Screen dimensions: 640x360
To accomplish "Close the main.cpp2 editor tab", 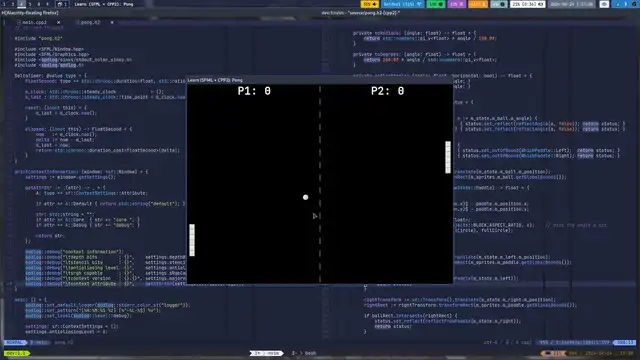I will pos(58,22).
